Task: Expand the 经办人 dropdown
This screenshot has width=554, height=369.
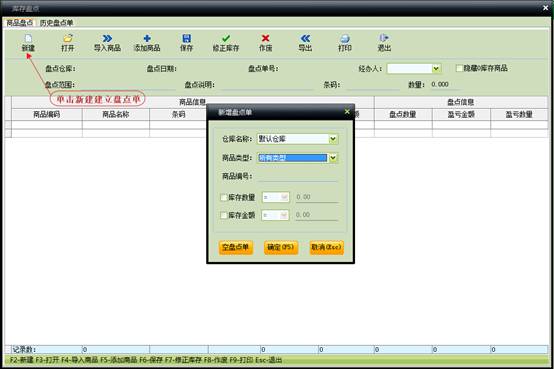Action: (436, 68)
